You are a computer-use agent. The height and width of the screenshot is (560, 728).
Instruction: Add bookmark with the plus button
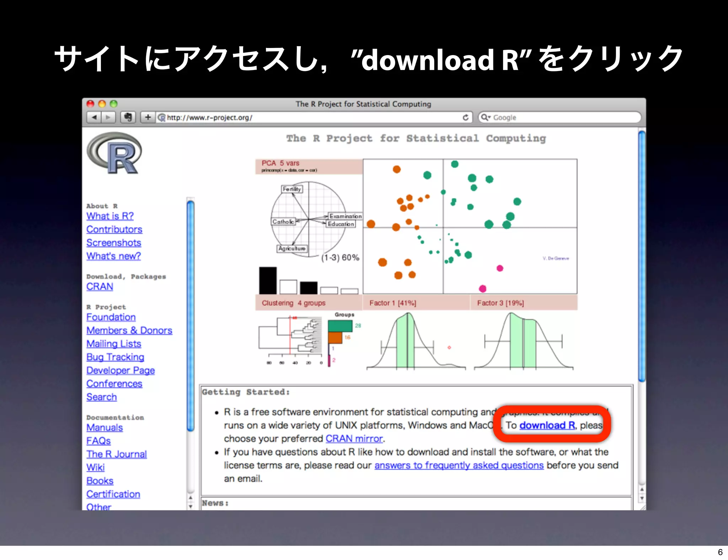[x=148, y=117]
